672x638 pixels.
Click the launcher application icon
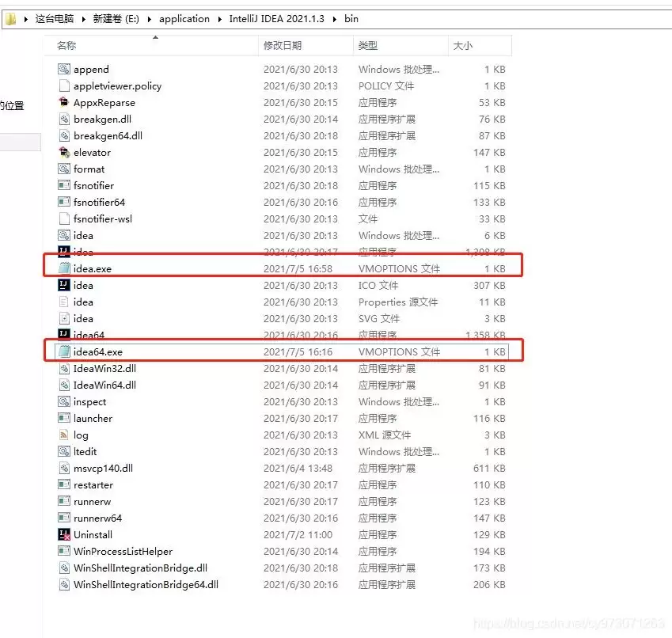coord(64,418)
